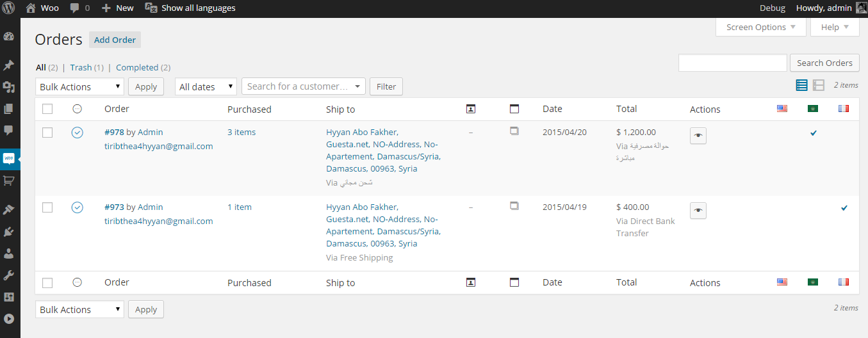Expand the Screen Options tab
This screenshot has height=338, width=868.
761,28
